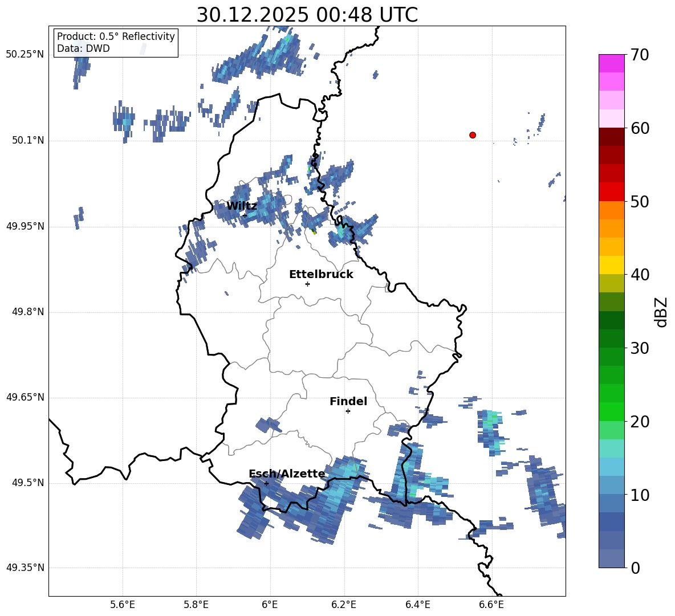
Task: Click the 6°E longitude label
Action: pyautogui.click(x=270, y=605)
